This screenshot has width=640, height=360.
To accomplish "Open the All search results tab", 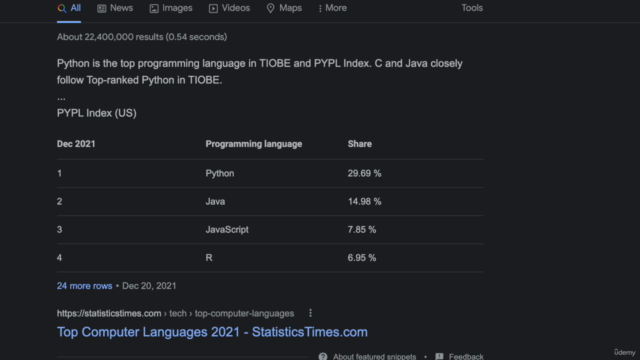I will 69,8.
